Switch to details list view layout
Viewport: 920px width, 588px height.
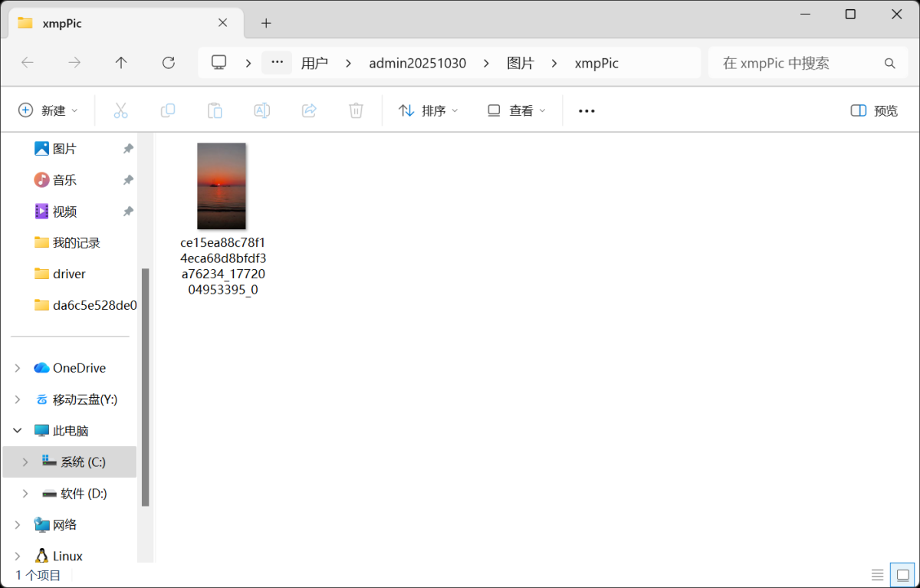[878, 574]
